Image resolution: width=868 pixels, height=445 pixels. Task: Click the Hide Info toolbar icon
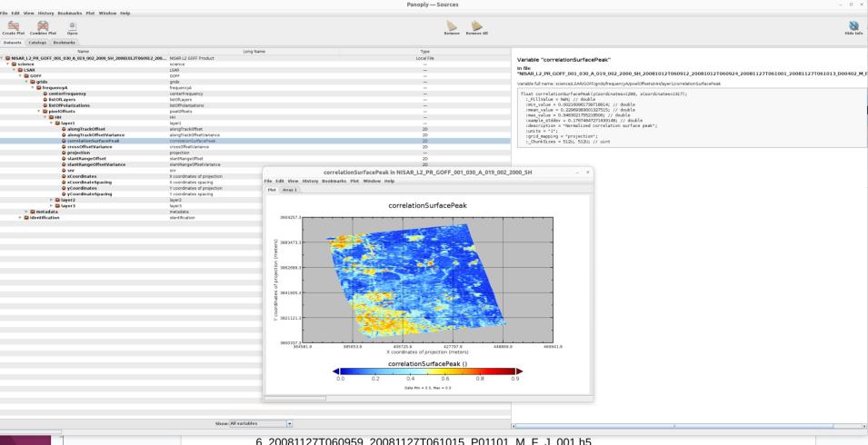(853, 25)
